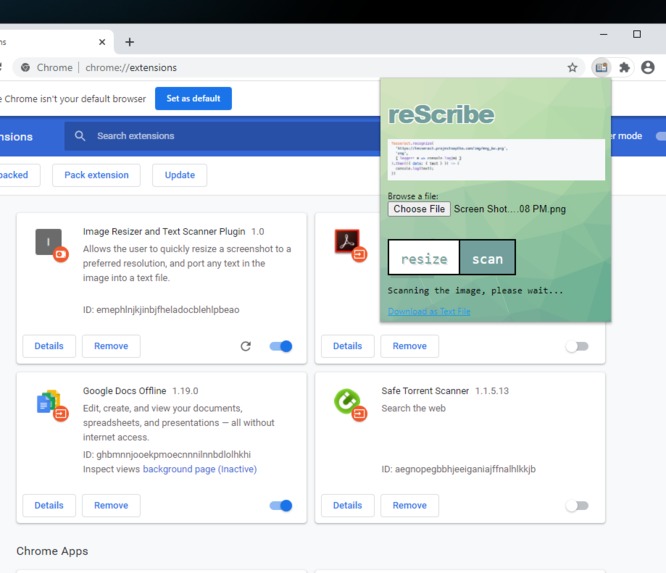Click Set as default button
666x573 pixels.
tap(193, 99)
